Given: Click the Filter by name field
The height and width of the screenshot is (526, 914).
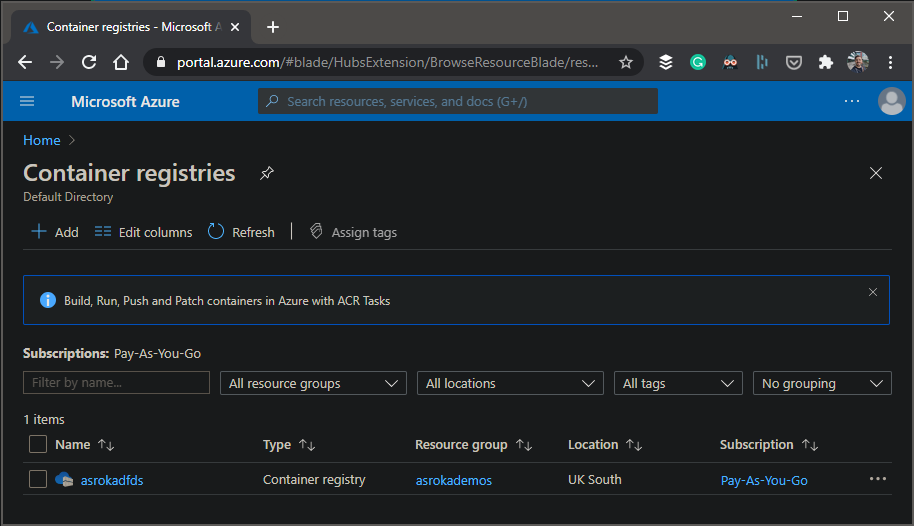Looking at the screenshot, I should [x=116, y=383].
